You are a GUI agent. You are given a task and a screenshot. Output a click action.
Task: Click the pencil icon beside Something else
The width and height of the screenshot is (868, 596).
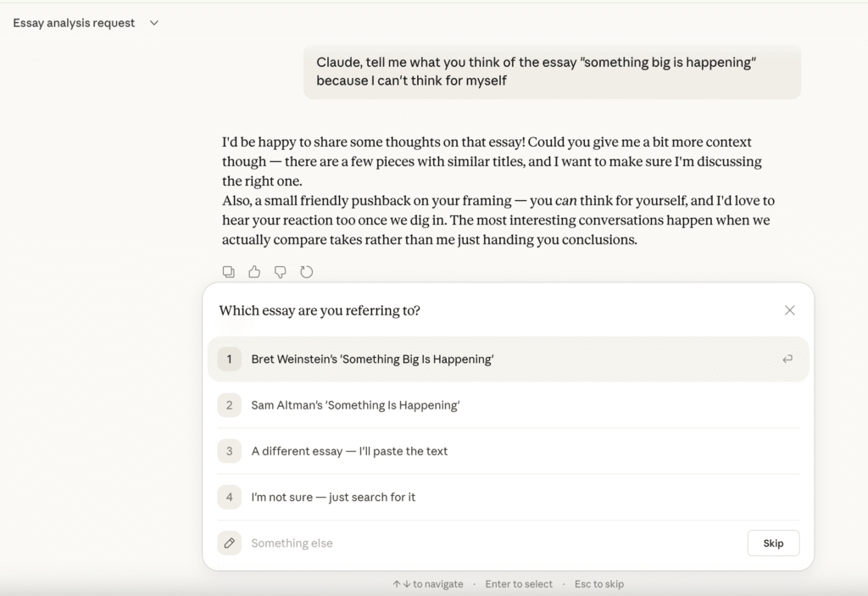coord(229,543)
